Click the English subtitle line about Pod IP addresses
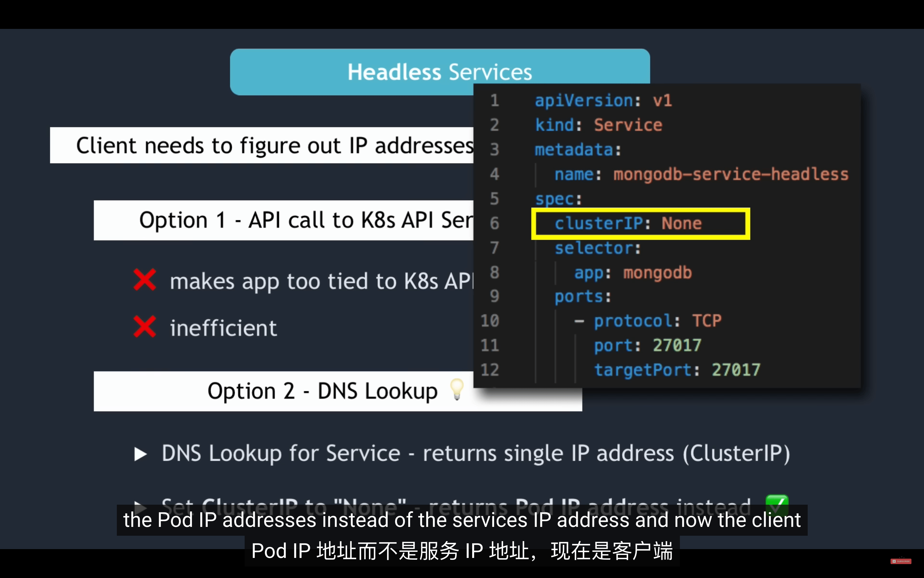This screenshot has height=578, width=924. 462,520
